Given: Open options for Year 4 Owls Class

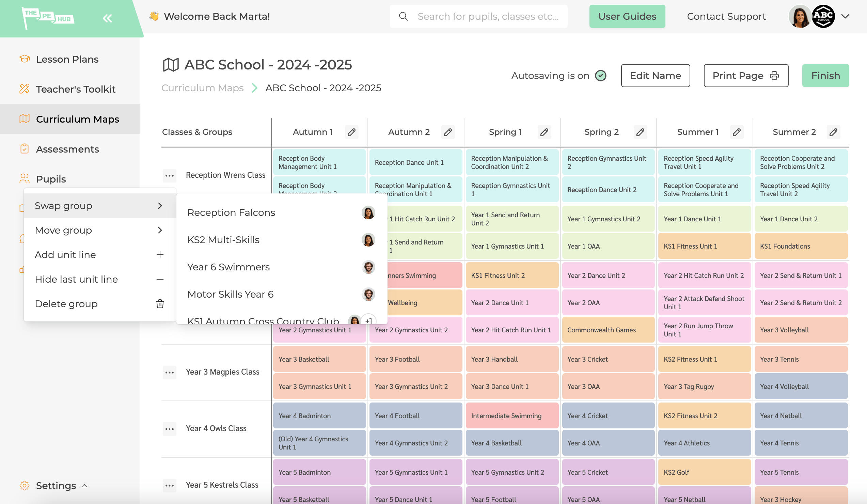Looking at the screenshot, I should point(169,429).
